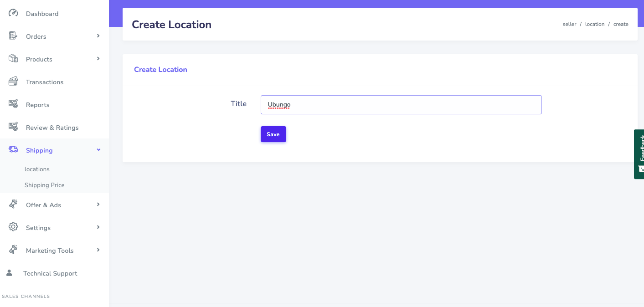The image size is (644, 307).
Task: Click the Dashboard speedometer icon
Action: [x=13, y=13]
